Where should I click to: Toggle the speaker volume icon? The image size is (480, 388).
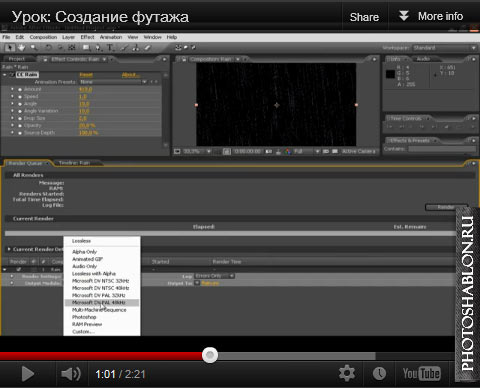tap(71, 374)
